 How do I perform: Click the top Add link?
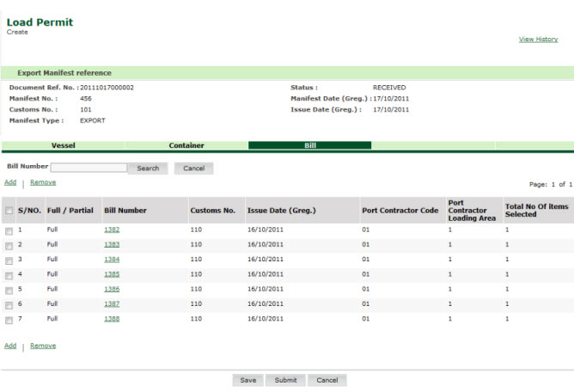[10, 182]
